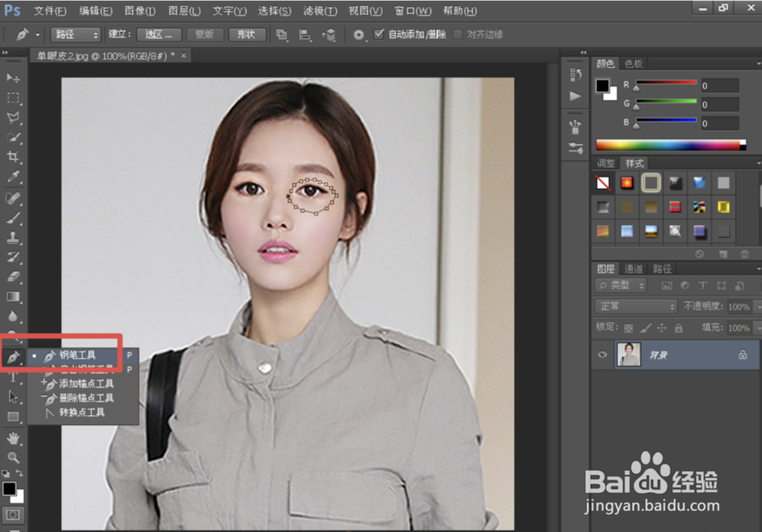Viewport: 762px width, 532px height.
Task: Open File menu
Action: coord(50,11)
